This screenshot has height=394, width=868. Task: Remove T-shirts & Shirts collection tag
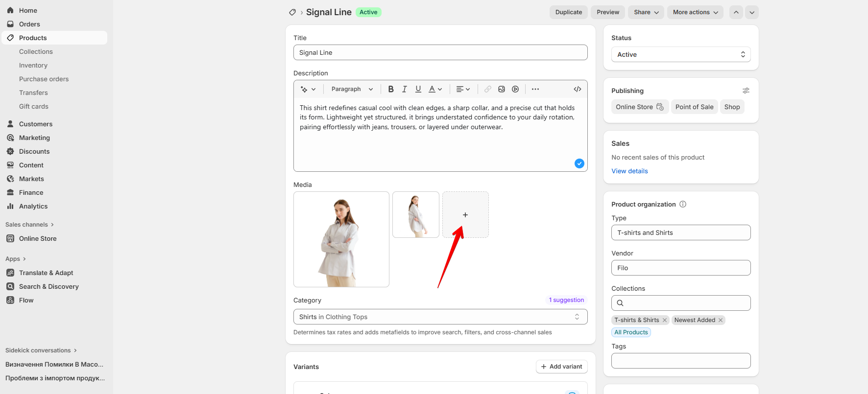tap(665, 320)
